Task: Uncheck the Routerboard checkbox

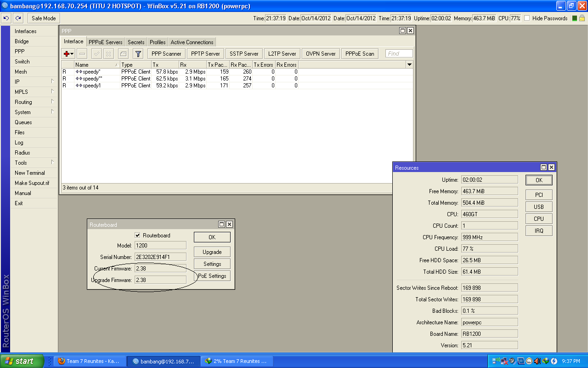Action: (137, 236)
